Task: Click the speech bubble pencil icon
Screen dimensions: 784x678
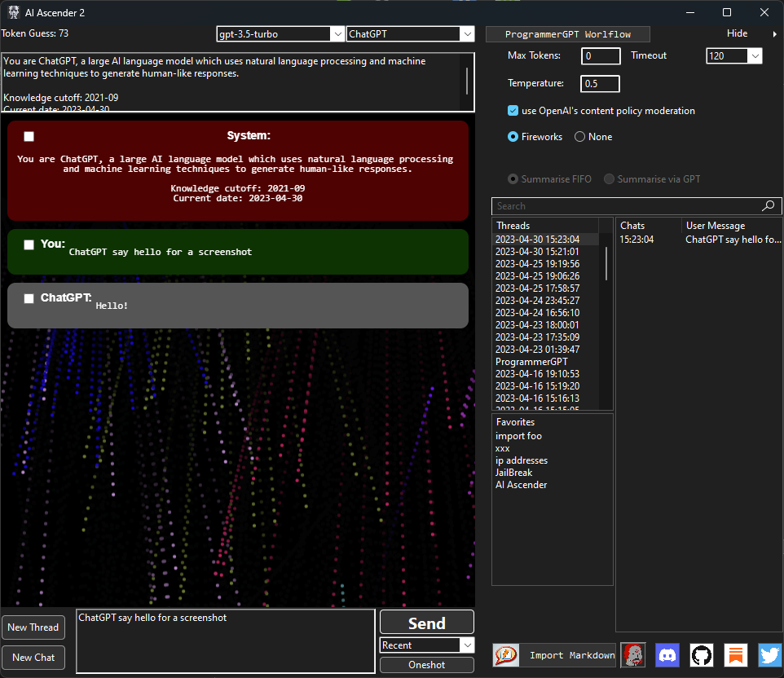Action: [x=505, y=654]
